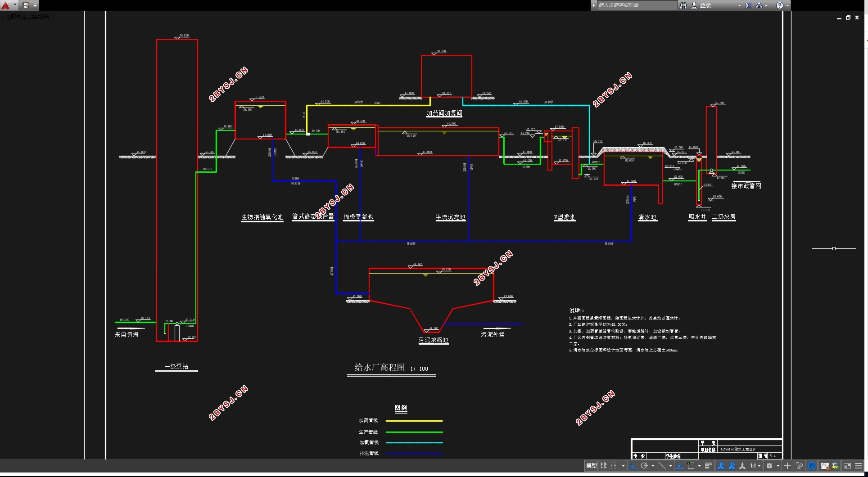Image resolution: width=868 pixels, height=477 pixels.
Task: Select the 生物接触氧化池 label
Action: pyautogui.click(x=262, y=217)
